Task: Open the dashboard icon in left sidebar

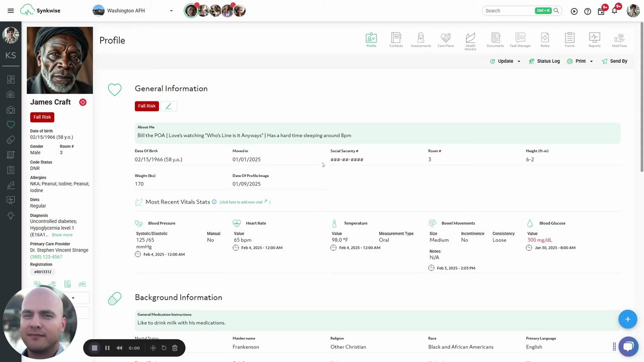Action: 11,79
